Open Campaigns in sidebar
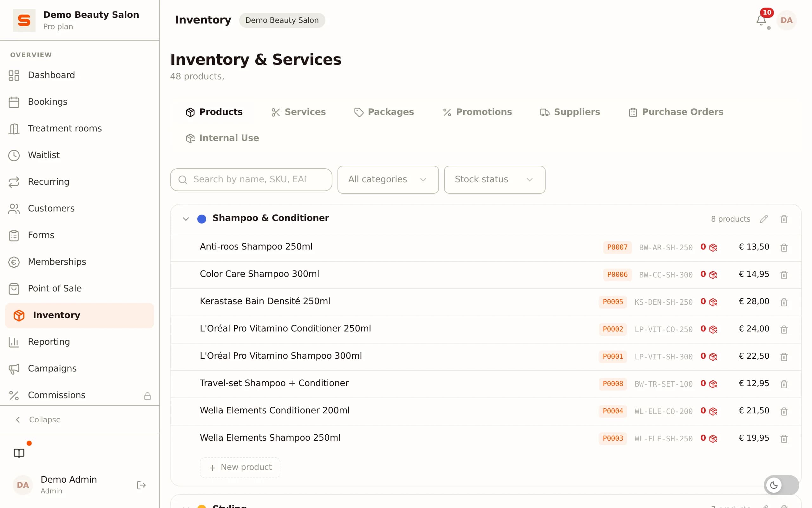 80,369
